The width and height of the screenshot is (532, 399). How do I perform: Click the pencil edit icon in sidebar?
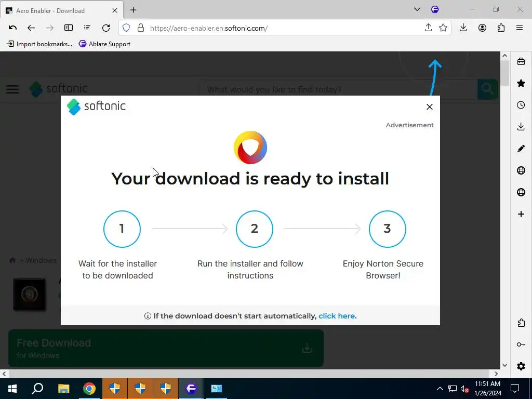(x=521, y=148)
